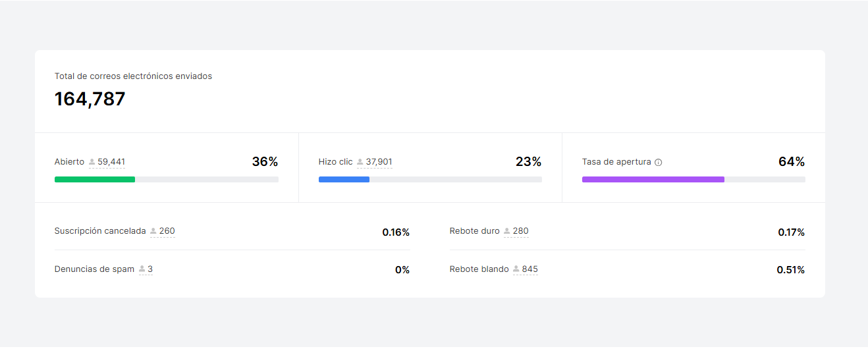Click the person icon beside Rebote blando
This screenshot has height=349, width=868.
pyautogui.click(x=516, y=269)
